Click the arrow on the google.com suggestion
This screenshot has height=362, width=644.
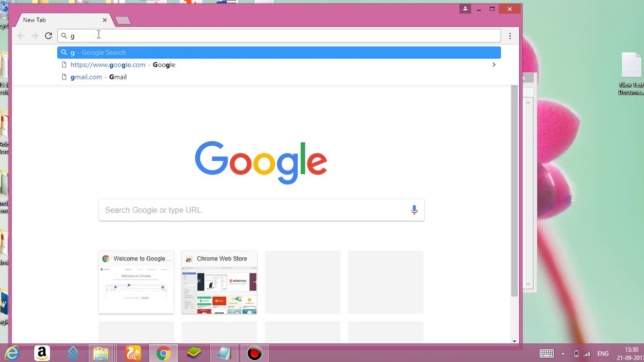[x=494, y=64]
